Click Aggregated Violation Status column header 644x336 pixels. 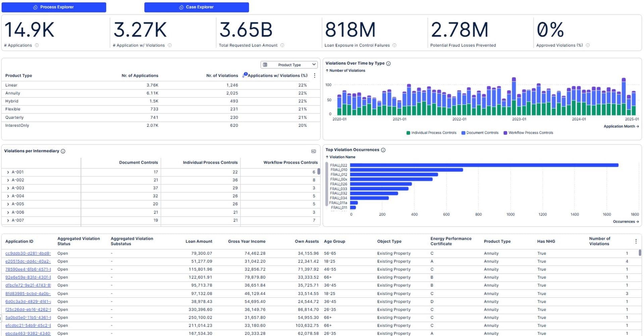(78, 241)
